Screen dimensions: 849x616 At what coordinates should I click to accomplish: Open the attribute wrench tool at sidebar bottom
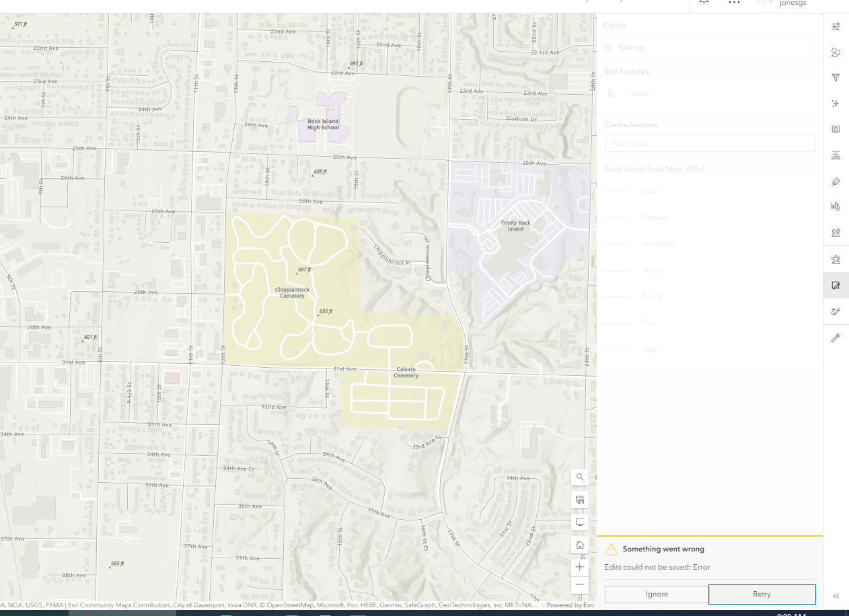pos(836,338)
